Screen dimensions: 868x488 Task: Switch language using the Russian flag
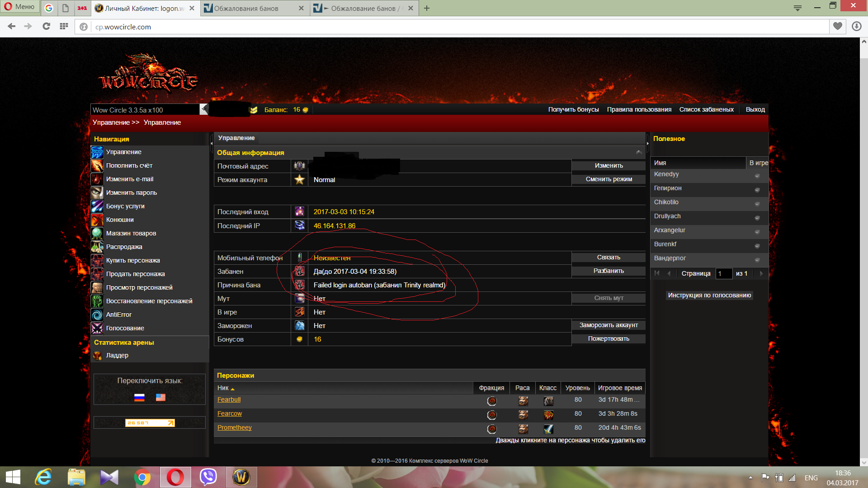coord(139,397)
